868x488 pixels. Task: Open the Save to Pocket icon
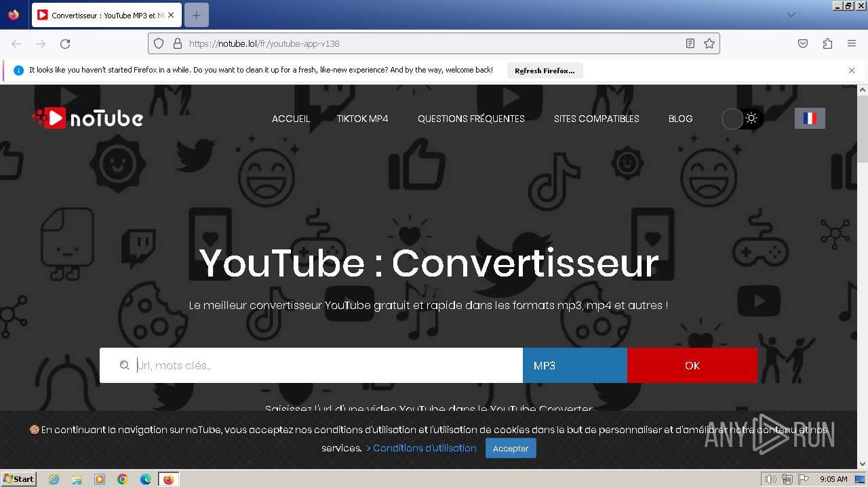[x=803, y=43]
